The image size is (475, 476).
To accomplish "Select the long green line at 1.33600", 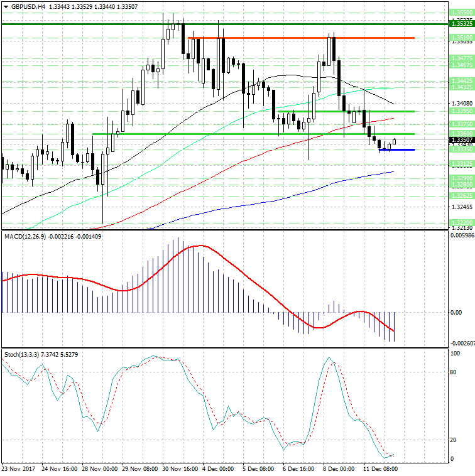I will point(253,134).
